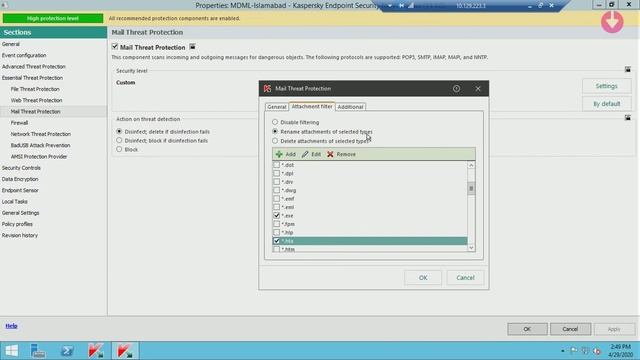Viewport: 640px width, 360px height.
Task: Click the lock icon next to Mail Threat Protection checkbox
Action: [192, 47]
